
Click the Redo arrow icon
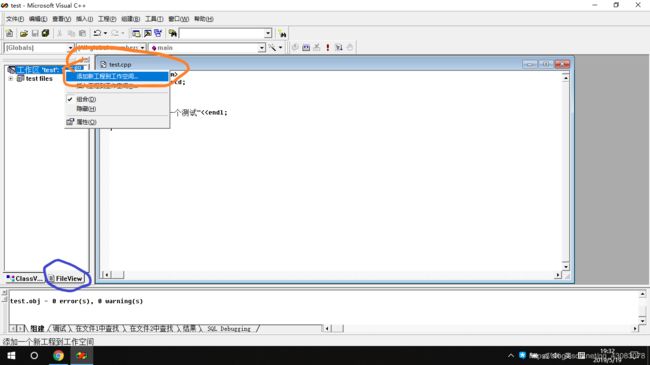[115, 33]
